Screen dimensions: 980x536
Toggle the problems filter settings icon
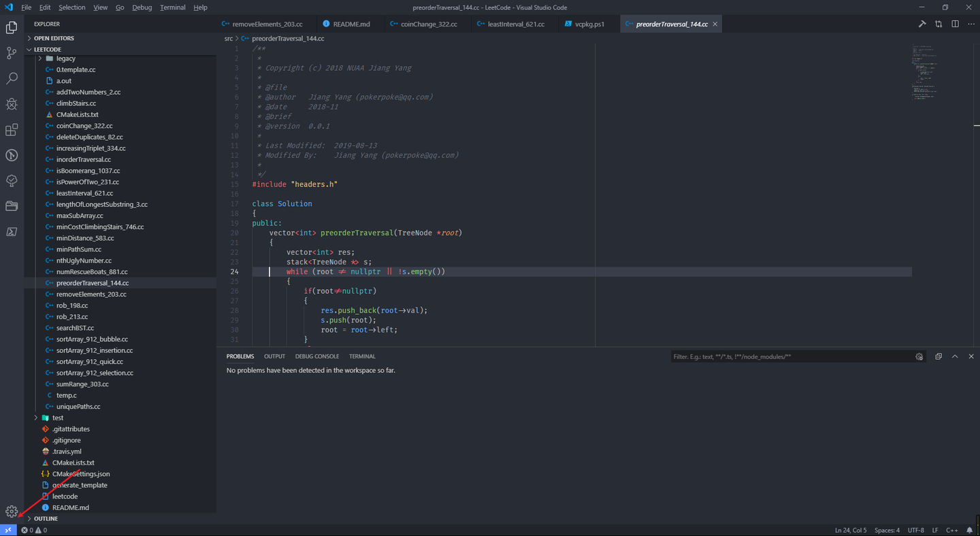coord(919,356)
